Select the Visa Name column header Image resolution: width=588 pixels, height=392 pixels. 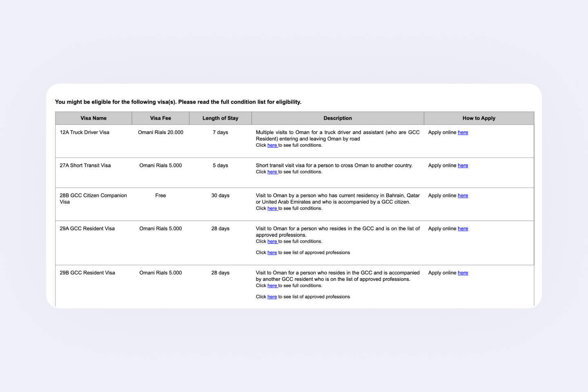tap(94, 118)
